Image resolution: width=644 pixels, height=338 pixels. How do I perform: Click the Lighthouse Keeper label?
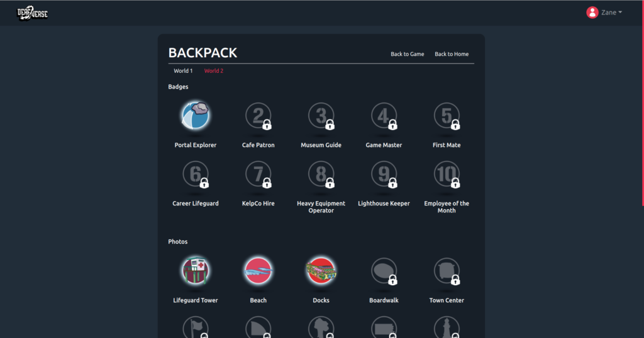click(384, 203)
